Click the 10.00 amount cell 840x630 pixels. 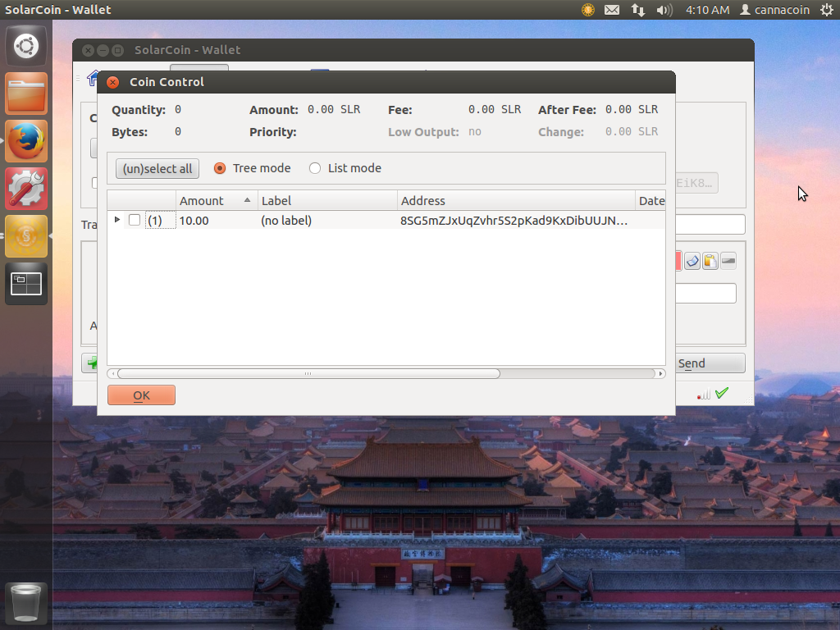[194, 221]
